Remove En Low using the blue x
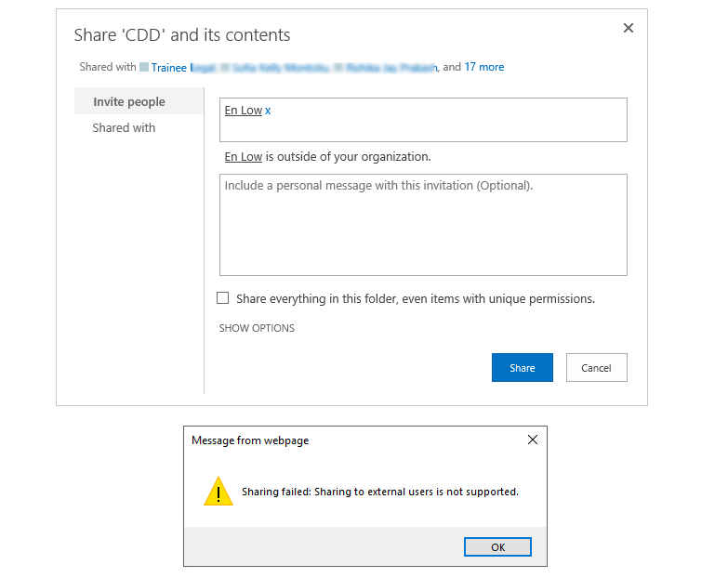Image resolution: width=728 pixels, height=578 pixels. click(268, 111)
